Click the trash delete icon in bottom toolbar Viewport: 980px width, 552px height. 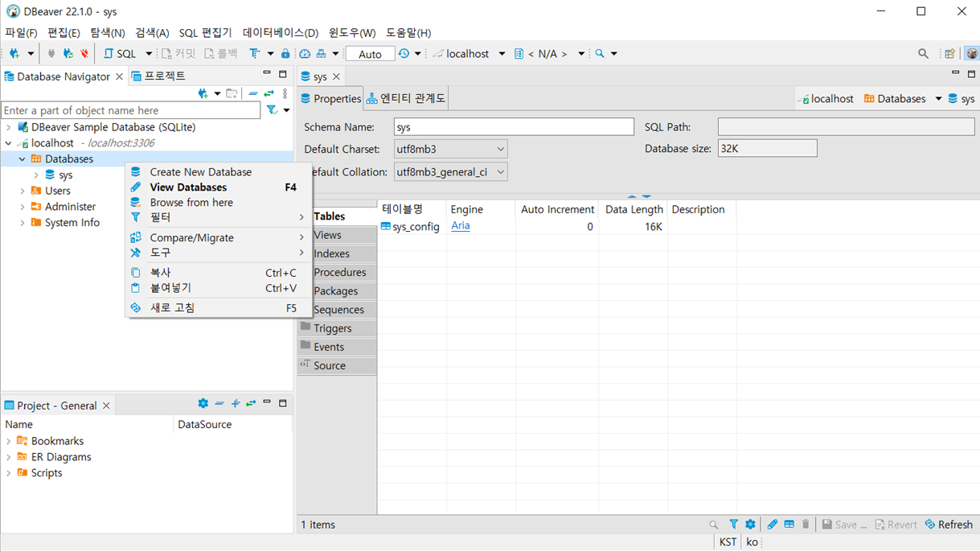(x=806, y=525)
